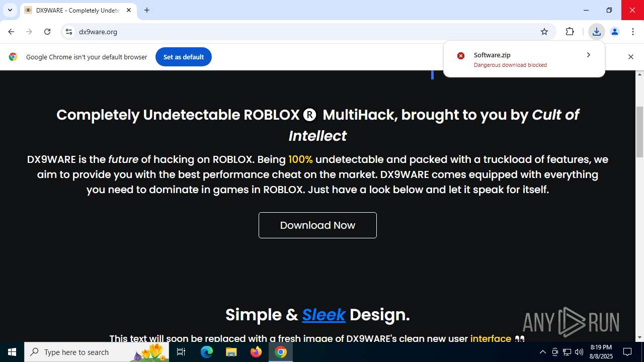Click the Dangerous download blocked text
The height and width of the screenshot is (362, 644).
click(510, 65)
